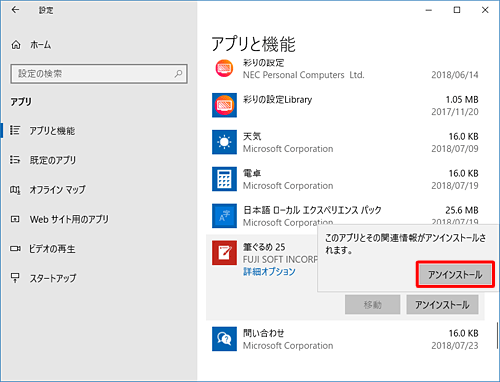Maximize the 設定 window
The width and height of the screenshot is (500, 382).
(457, 10)
